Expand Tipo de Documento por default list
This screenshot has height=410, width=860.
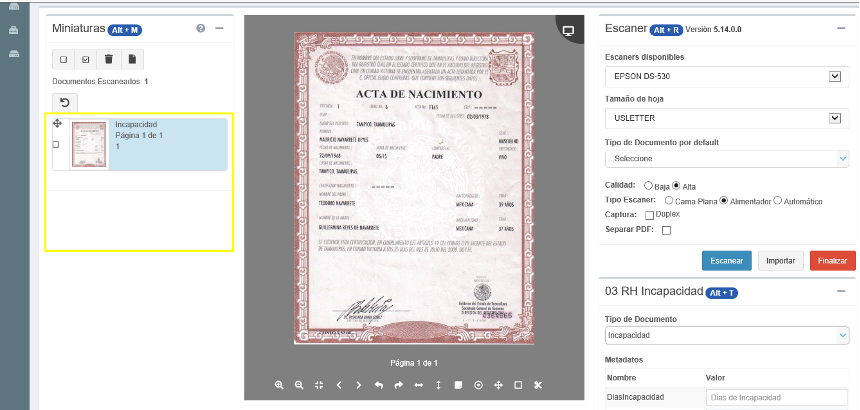(x=727, y=159)
